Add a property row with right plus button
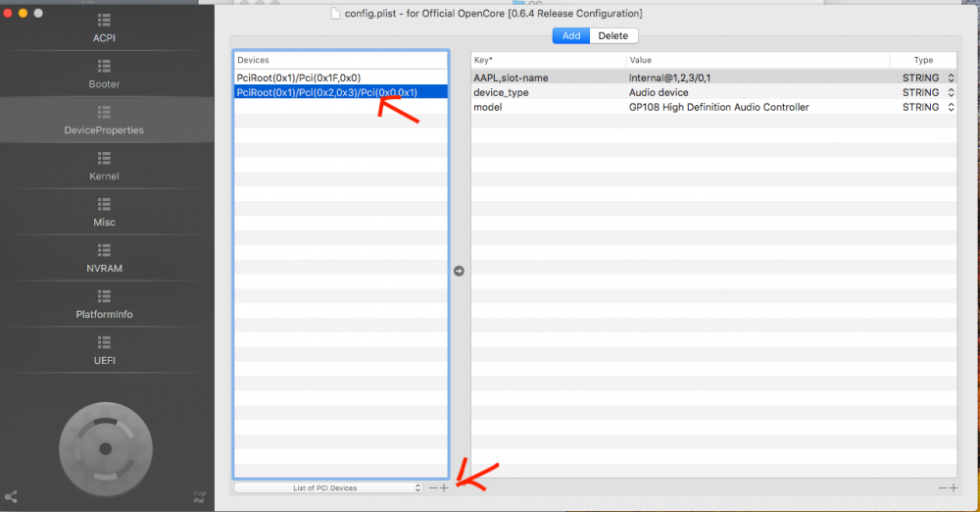This screenshot has width=980, height=512. (x=954, y=487)
